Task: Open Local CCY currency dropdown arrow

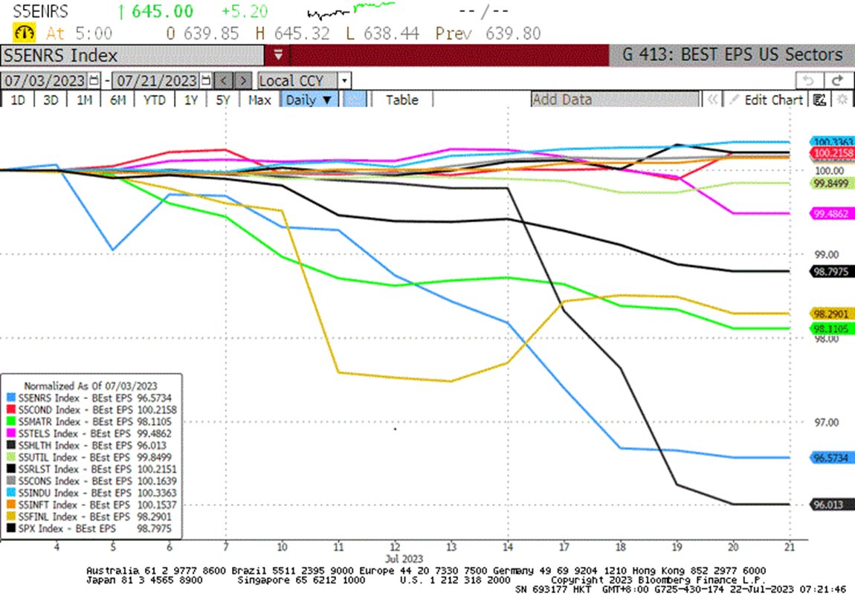Action: (344, 81)
